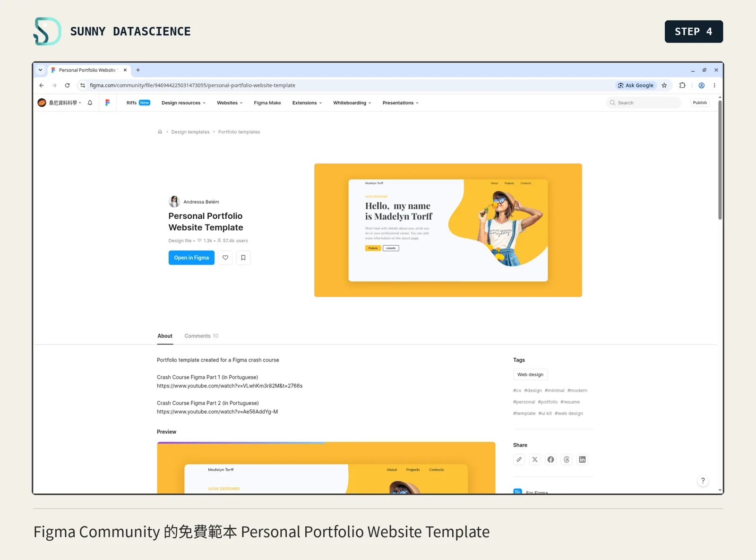
Task: Click Ask Google button in address bar
Action: click(x=636, y=86)
